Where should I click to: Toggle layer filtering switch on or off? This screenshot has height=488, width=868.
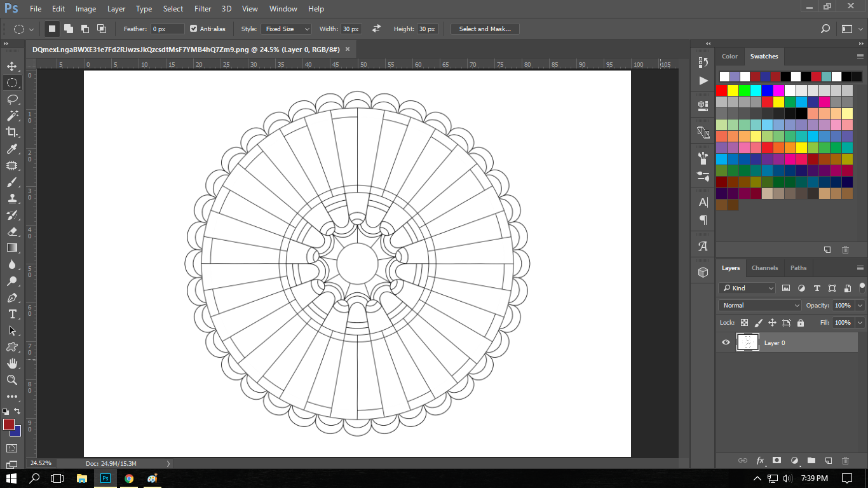pos(862,287)
